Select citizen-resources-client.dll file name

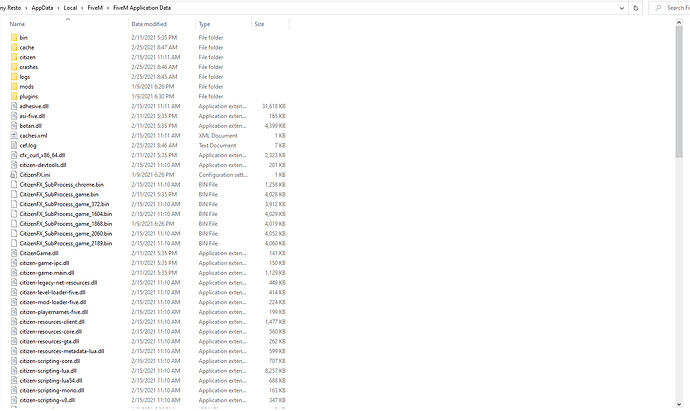click(52, 322)
